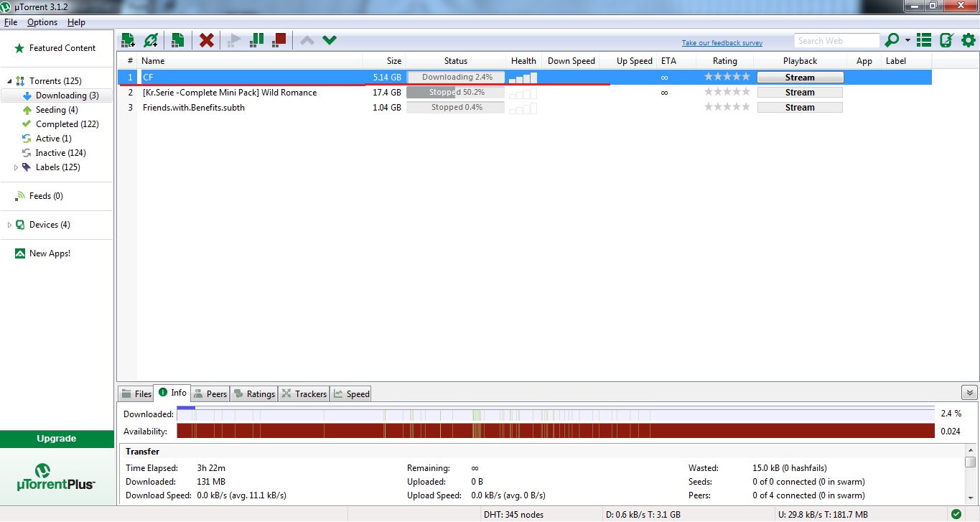Switch to the Trackers tab
Viewport: 980px width, 522px height.
pos(304,393)
